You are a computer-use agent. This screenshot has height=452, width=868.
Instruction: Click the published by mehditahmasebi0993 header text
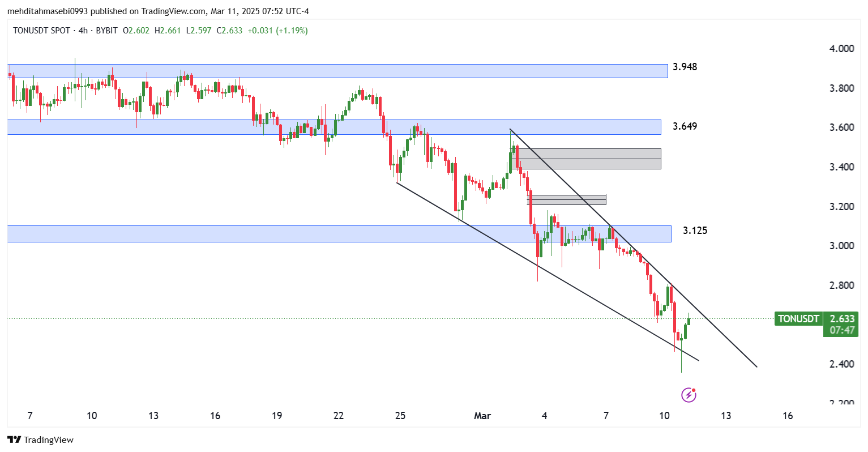click(158, 11)
